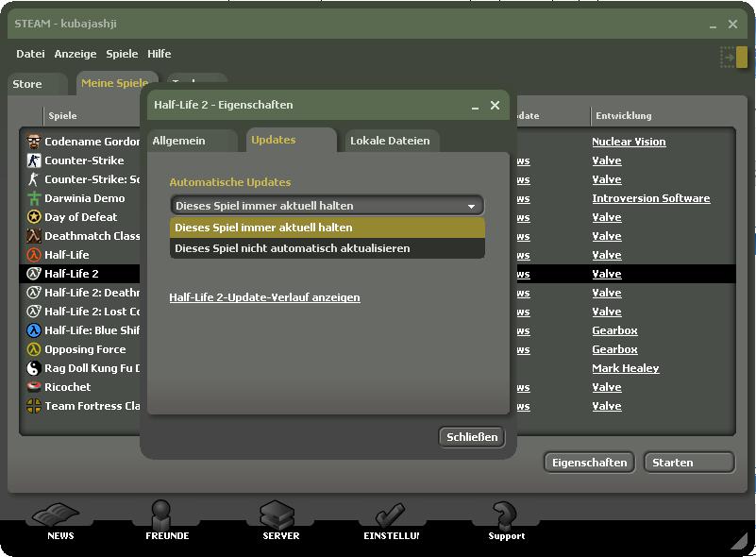Click the orange Half-Life lambda icon
This screenshot has height=557, width=756.
pyautogui.click(x=34, y=255)
